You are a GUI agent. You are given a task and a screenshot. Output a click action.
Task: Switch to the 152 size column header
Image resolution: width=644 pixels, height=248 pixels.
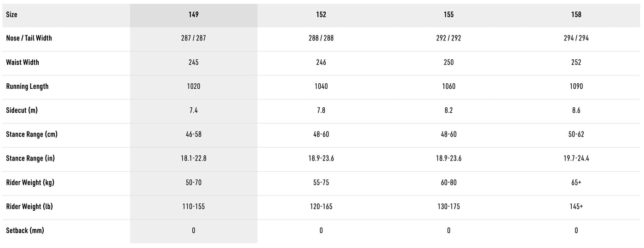321,15
